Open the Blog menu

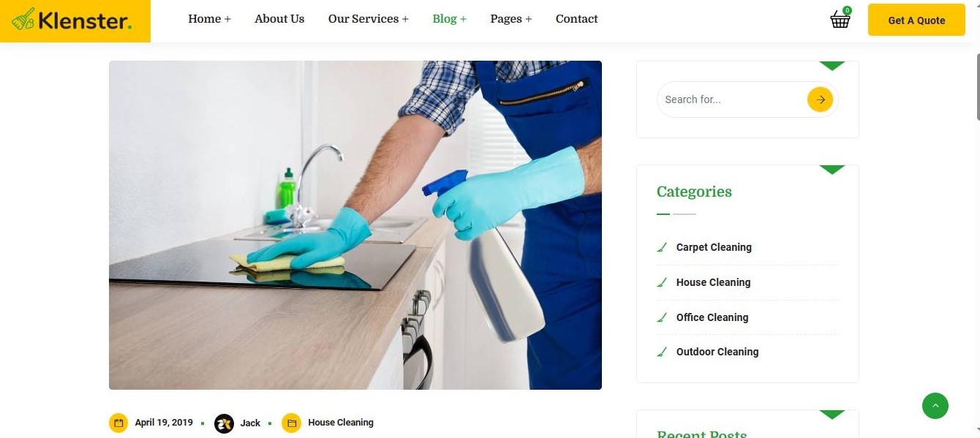click(x=449, y=19)
